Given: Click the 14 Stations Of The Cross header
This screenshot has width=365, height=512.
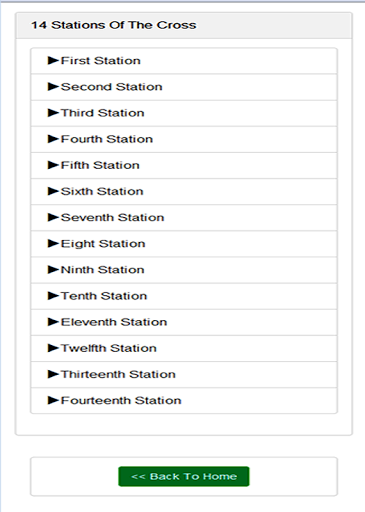Looking at the screenshot, I should (114, 25).
